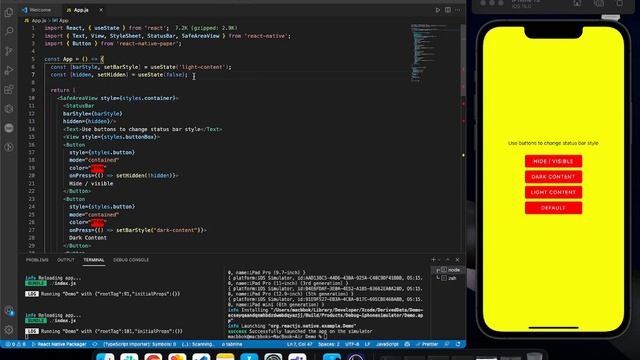This screenshot has width=640, height=360.
Task: Select the zsh terminal in list
Action: pyautogui.click(x=449, y=278)
